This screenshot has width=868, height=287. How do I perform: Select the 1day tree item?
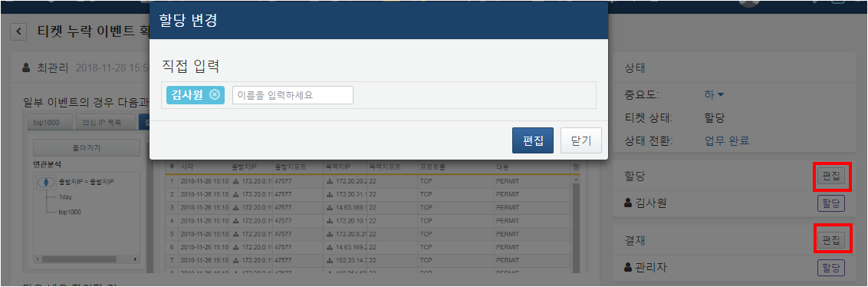click(64, 196)
